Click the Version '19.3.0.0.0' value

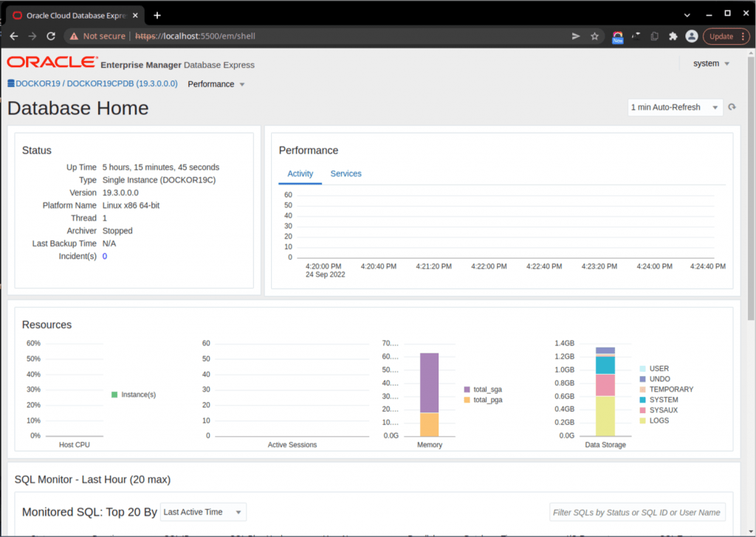pyautogui.click(x=120, y=193)
